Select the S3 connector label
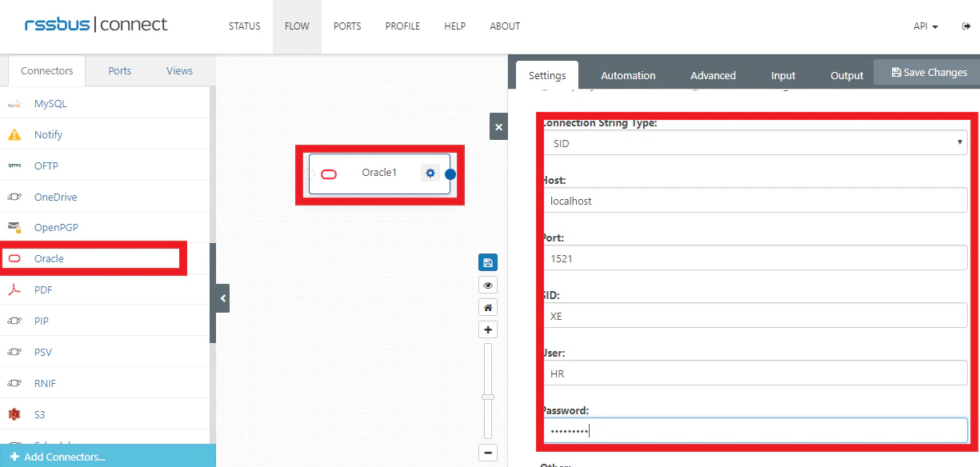 [x=39, y=414]
